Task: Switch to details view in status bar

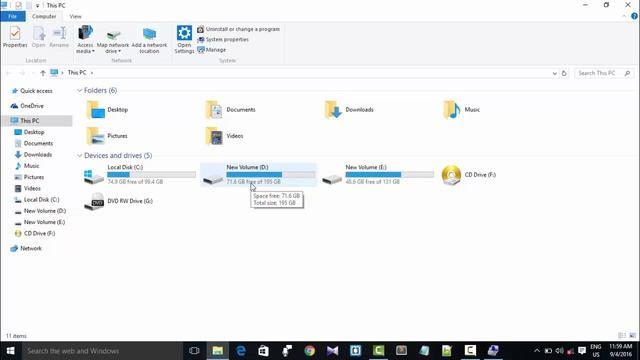Action: point(622,336)
